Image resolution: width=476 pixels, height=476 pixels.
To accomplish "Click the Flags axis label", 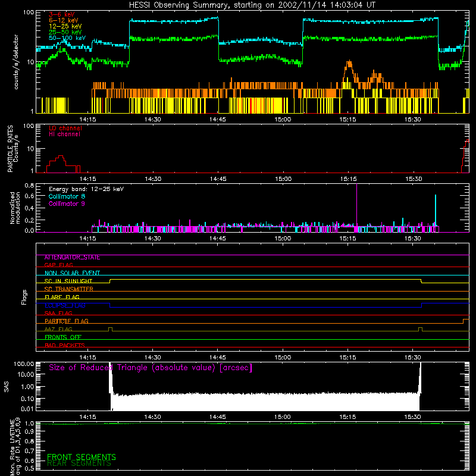I will pos(24,297).
